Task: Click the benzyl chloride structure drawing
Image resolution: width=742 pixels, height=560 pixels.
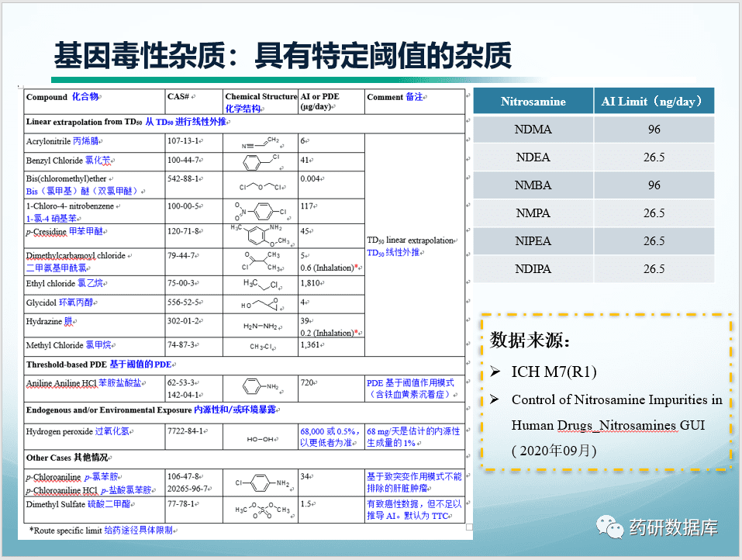Action: click(261, 162)
